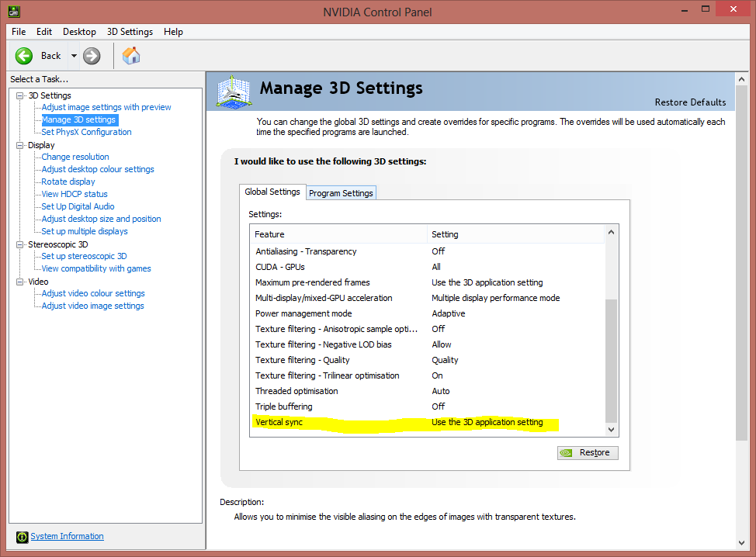Open Set Up Digital Audio
This screenshot has height=557, width=756.
[78, 206]
